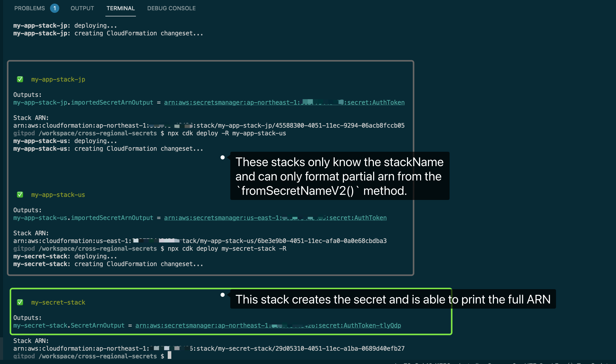616x364 pixels.
Task: Click the green checkmark beside my-app-stack-jp
Action: (x=20, y=79)
